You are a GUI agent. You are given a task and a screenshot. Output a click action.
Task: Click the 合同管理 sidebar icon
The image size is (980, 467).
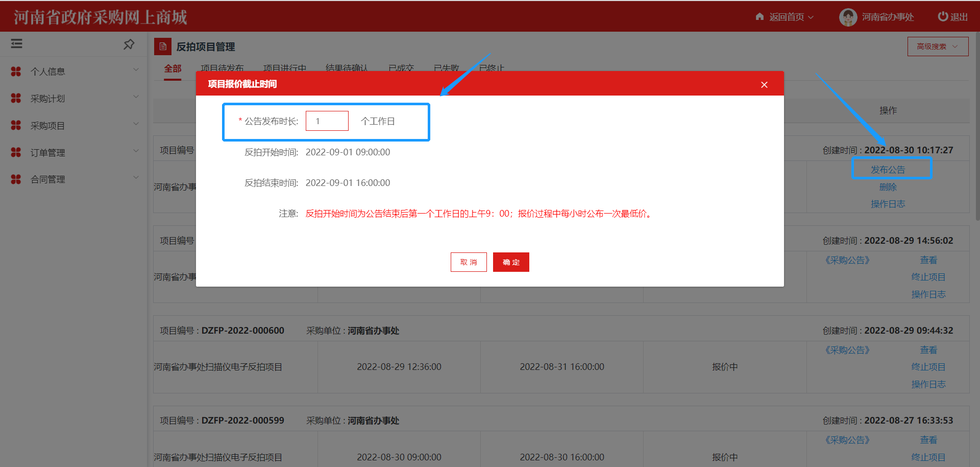16,179
